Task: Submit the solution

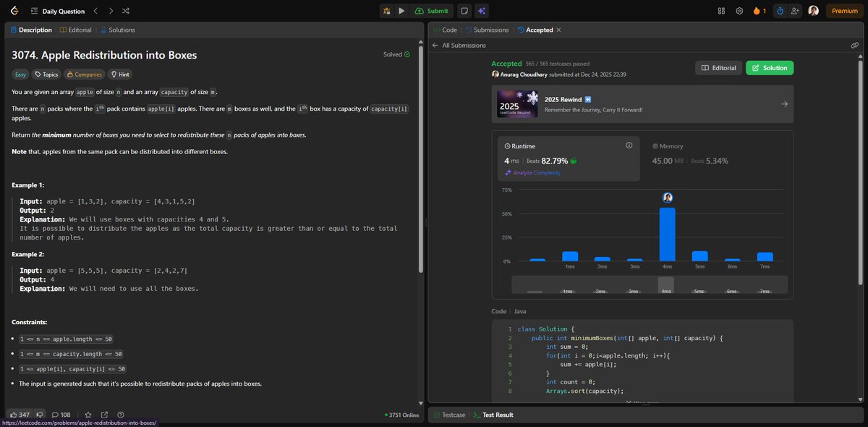Action: [431, 11]
